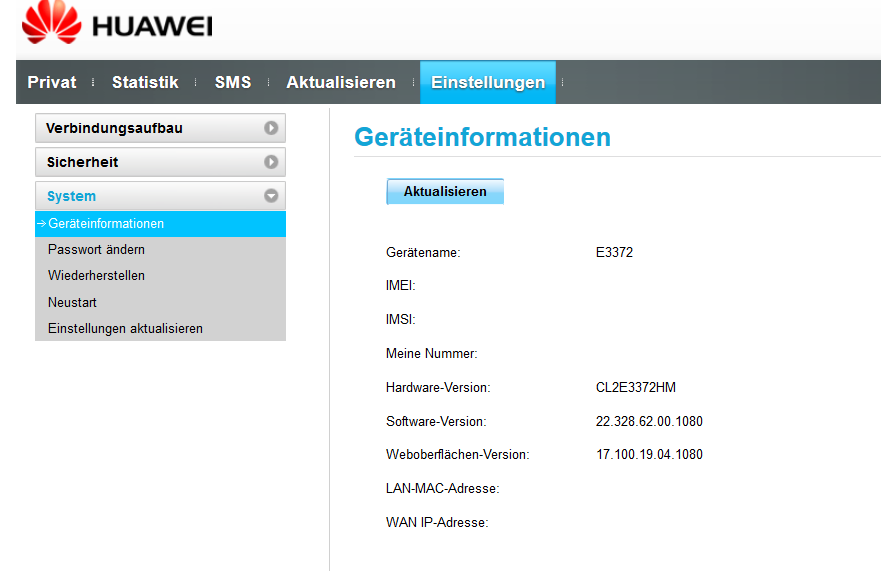Click the Huawei logo
This screenshot has height=571, width=881.
click(117, 23)
